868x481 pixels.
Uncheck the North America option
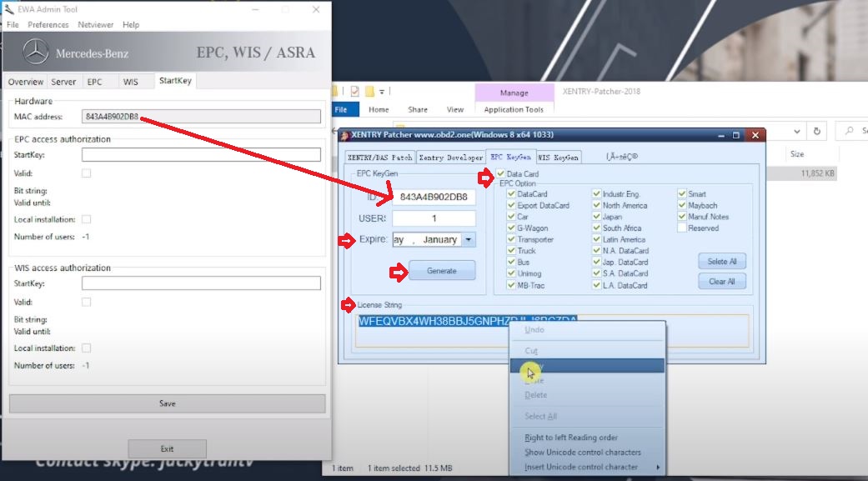coord(596,205)
